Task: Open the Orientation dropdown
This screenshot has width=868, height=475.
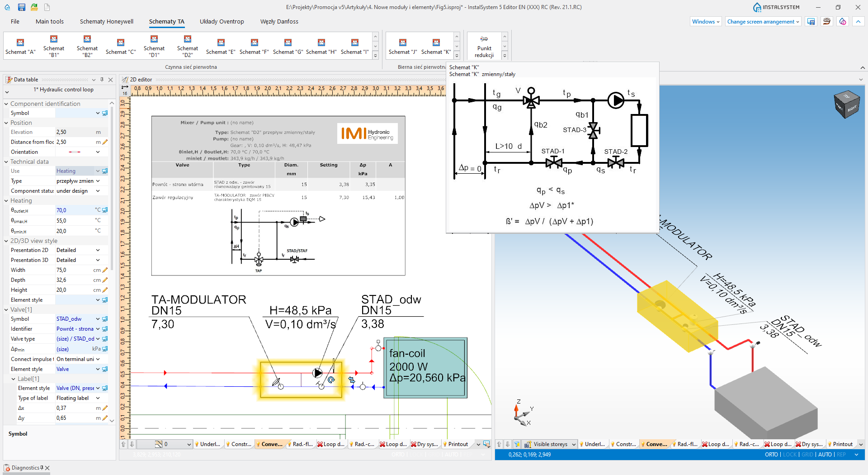Action: (98, 152)
